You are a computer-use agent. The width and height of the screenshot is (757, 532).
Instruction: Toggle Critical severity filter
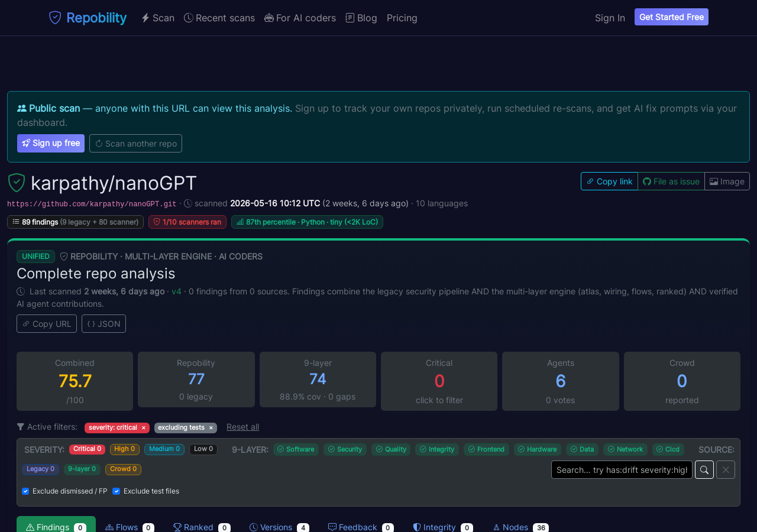[x=87, y=449]
